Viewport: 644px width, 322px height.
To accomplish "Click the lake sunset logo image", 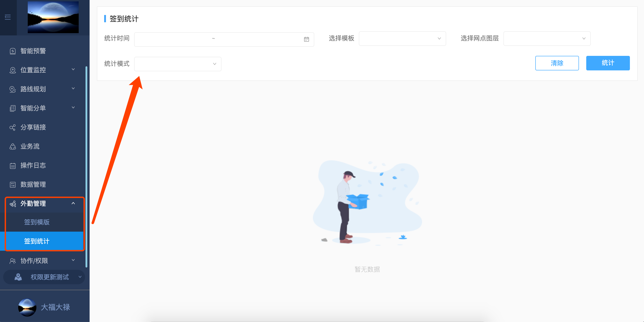I will [x=53, y=17].
